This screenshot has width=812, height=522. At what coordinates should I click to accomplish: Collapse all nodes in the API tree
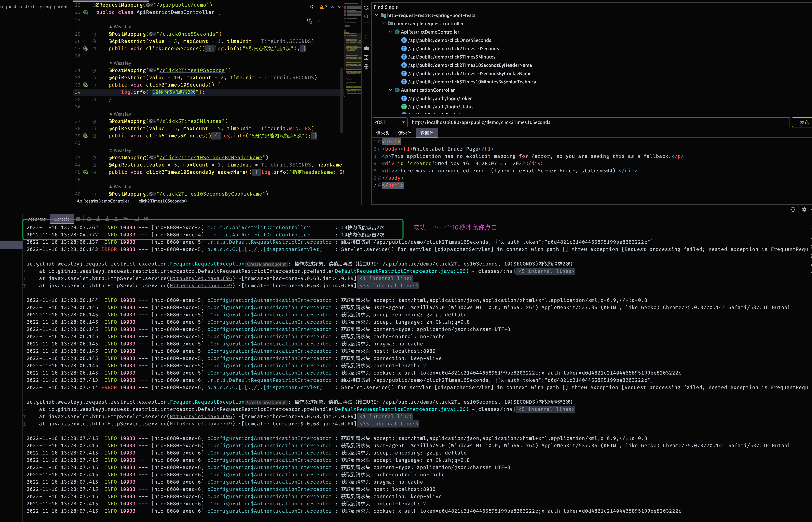(366, 67)
